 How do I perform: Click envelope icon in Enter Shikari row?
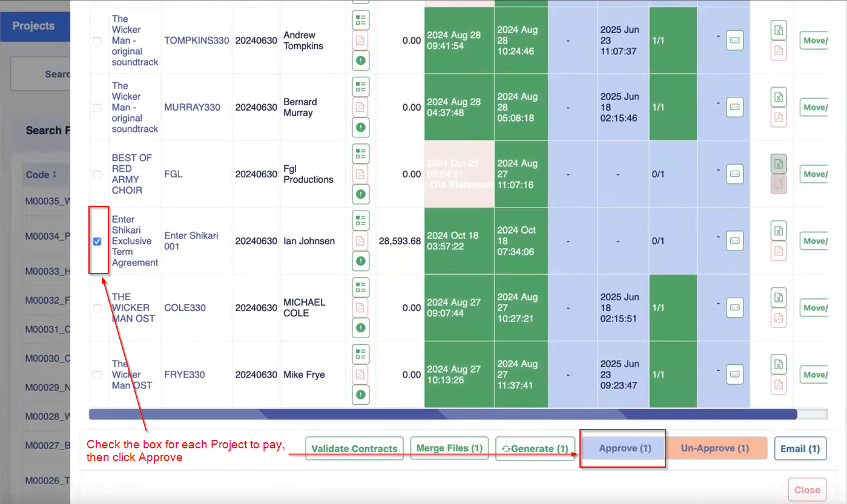click(x=734, y=241)
